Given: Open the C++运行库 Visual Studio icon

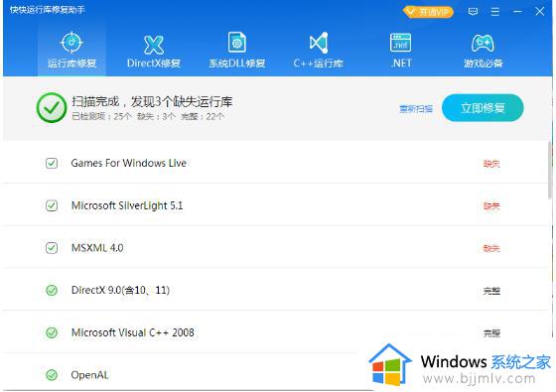Looking at the screenshot, I should click(319, 43).
